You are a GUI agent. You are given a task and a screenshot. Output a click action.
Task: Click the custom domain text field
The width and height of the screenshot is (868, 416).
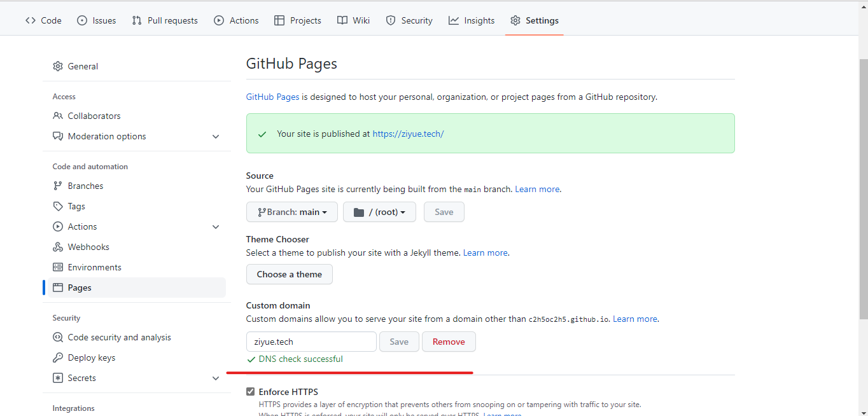coord(311,342)
